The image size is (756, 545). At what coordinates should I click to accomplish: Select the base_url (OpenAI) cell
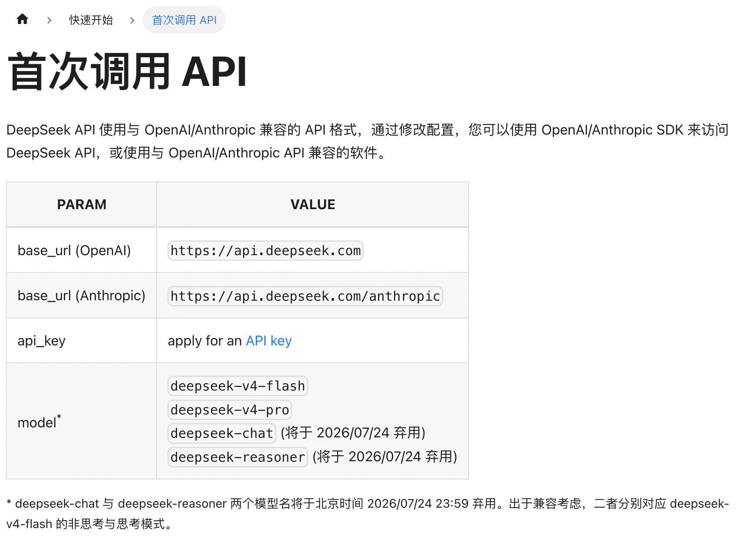click(x=82, y=250)
